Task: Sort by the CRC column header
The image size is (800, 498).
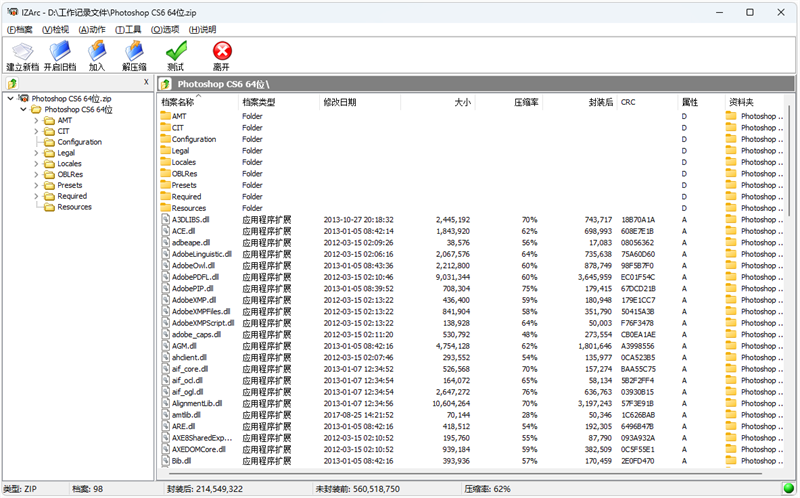Action: coord(647,102)
